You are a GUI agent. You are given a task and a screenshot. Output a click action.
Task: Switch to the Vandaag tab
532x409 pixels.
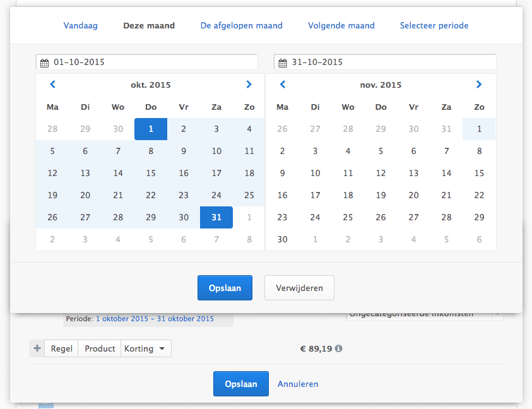point(81,25)
